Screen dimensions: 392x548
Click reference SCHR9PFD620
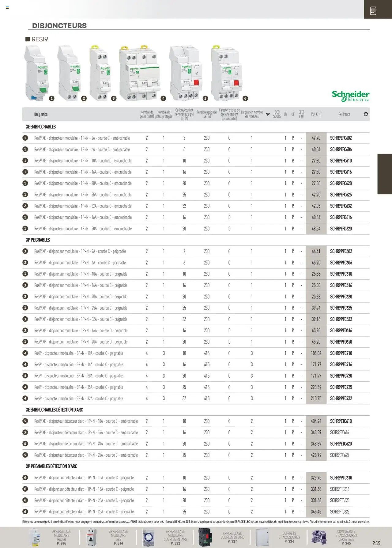(x=341, y=342)
